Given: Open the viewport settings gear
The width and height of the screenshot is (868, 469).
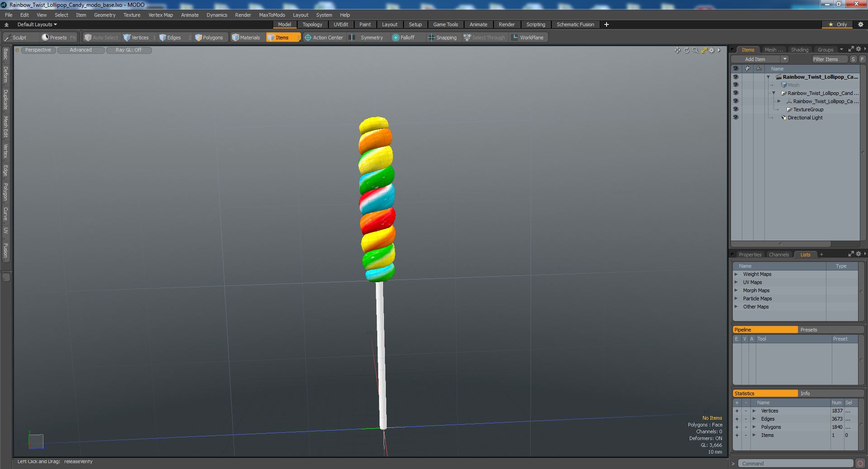Looking at the screenshot, I should [711, 50].
